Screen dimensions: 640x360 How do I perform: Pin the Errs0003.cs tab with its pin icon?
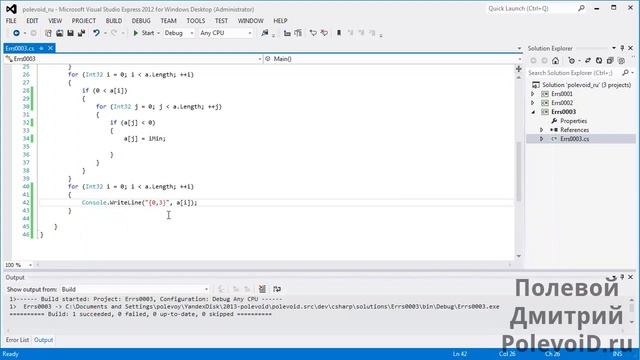tap(41, 48)
